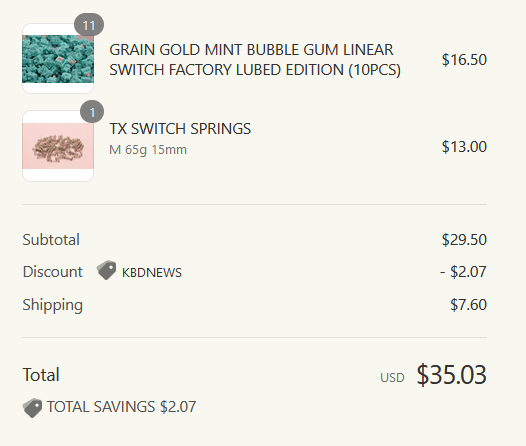Open the mint bubble gum switch thumbnail
Screen dimensions: 526x446
(x=58, y=59)
